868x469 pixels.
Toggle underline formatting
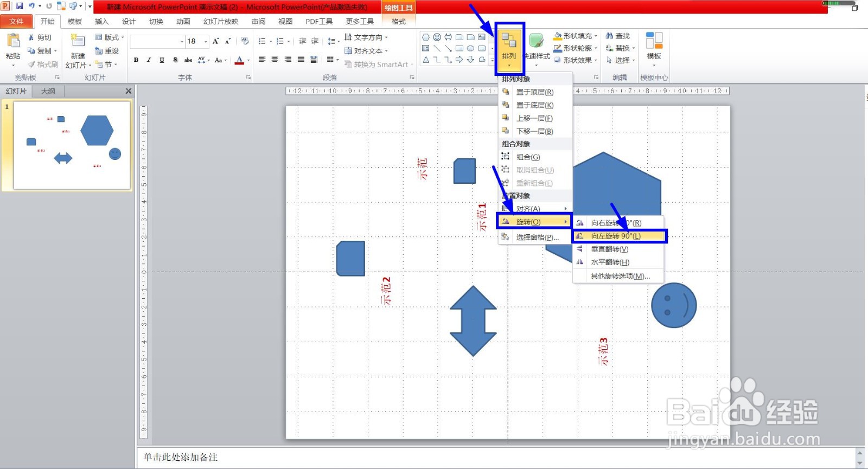tap(162, 60)
